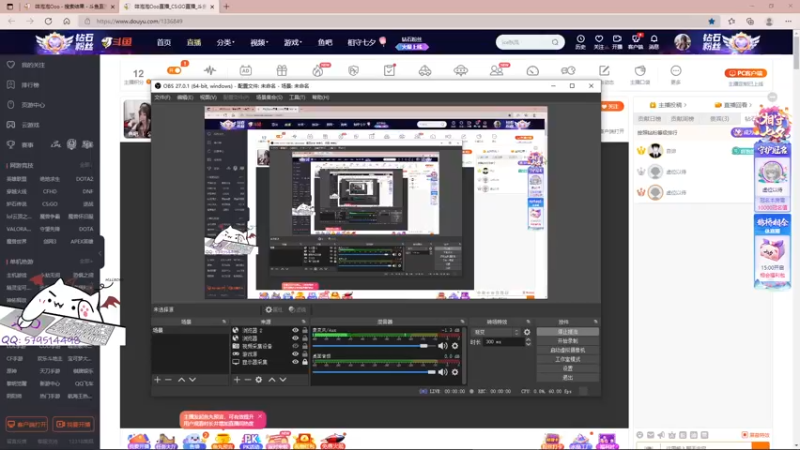
Task: Adjust 桌面音频 volume slider in OBS mixer
Action: [x=373, y=372]
